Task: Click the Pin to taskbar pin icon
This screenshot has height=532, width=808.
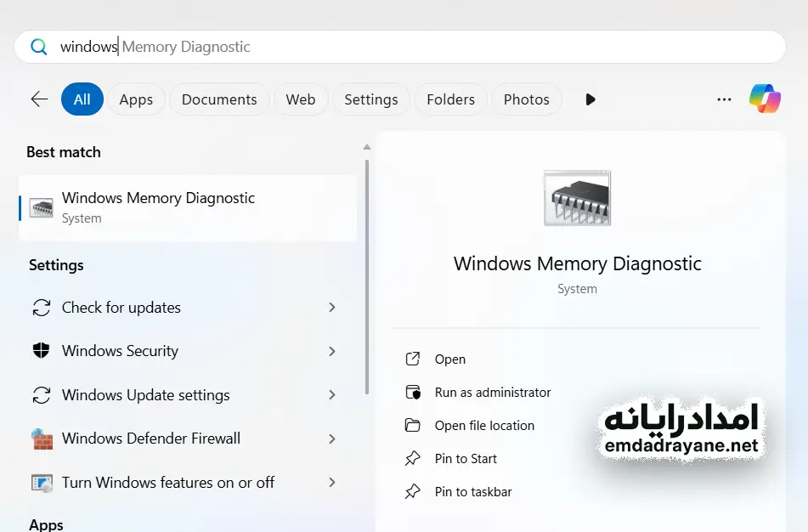Action: [x=414, y=491]
